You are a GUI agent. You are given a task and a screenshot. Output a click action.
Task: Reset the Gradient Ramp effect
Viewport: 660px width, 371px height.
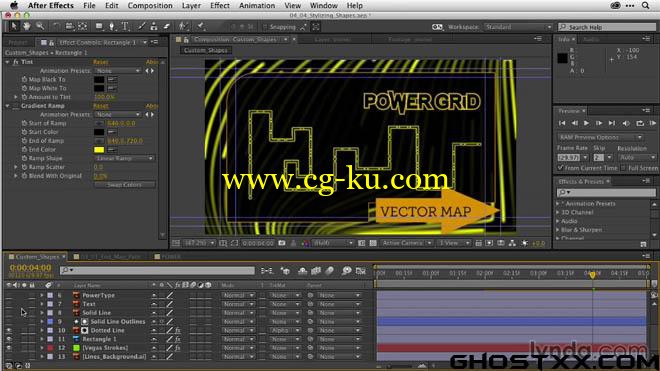click(x=101, y=106)
